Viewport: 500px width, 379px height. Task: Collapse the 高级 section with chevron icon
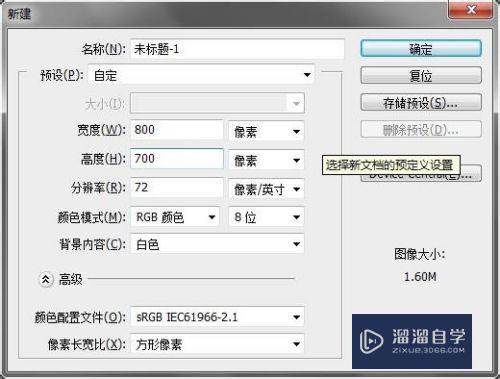(x=46, y=279)
